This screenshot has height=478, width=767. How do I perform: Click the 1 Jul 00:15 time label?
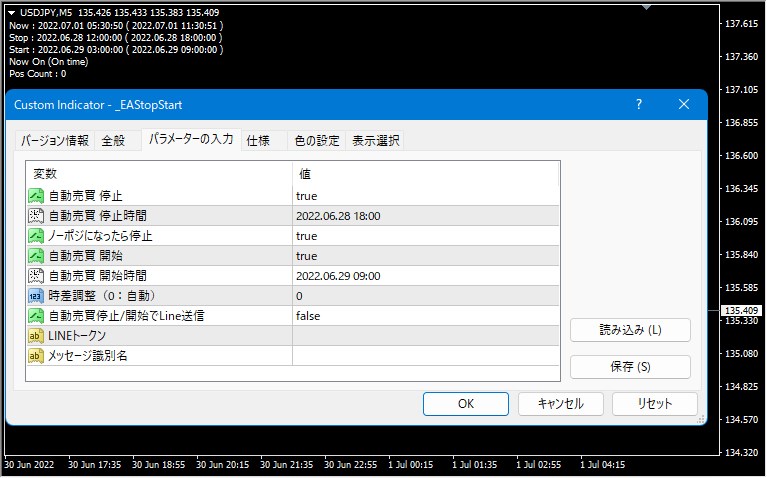click(410, 465)
